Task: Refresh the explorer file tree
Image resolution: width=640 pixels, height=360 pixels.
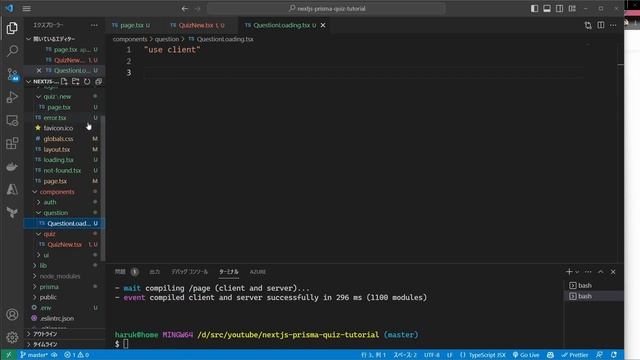Action: [x=87, y=81]
